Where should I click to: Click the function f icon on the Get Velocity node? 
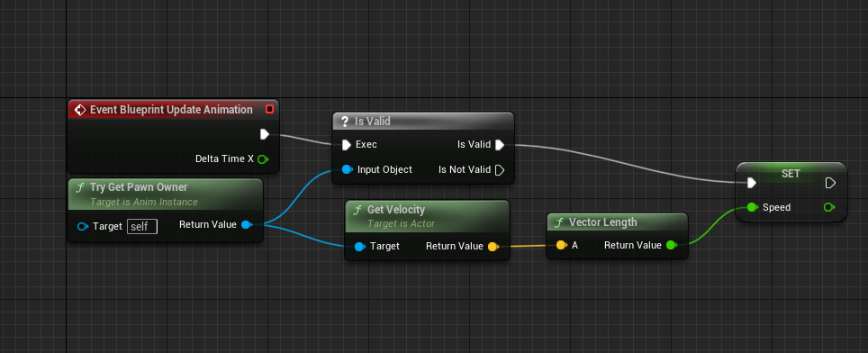pos(357,210)
